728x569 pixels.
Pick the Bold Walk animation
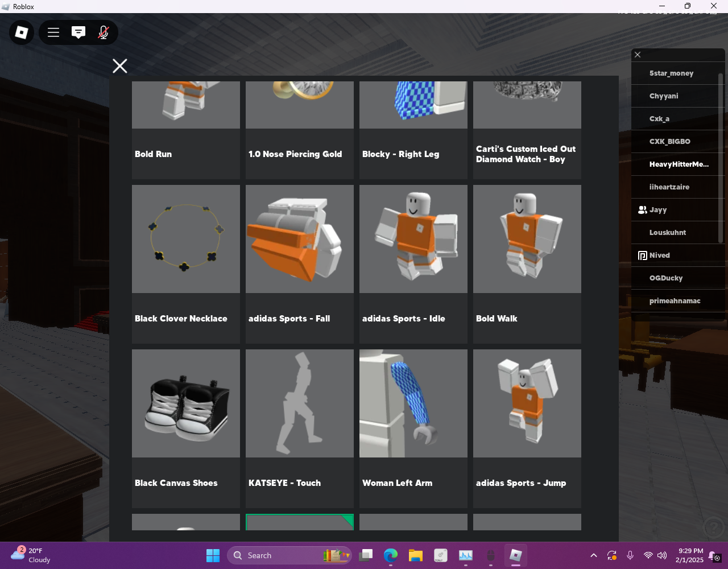pos(527,264)
